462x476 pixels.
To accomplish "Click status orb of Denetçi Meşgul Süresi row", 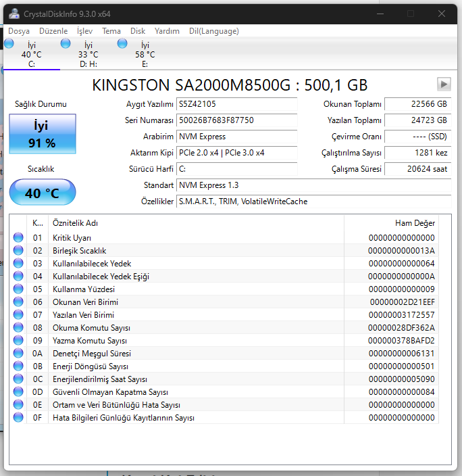I will coord(18,353).
